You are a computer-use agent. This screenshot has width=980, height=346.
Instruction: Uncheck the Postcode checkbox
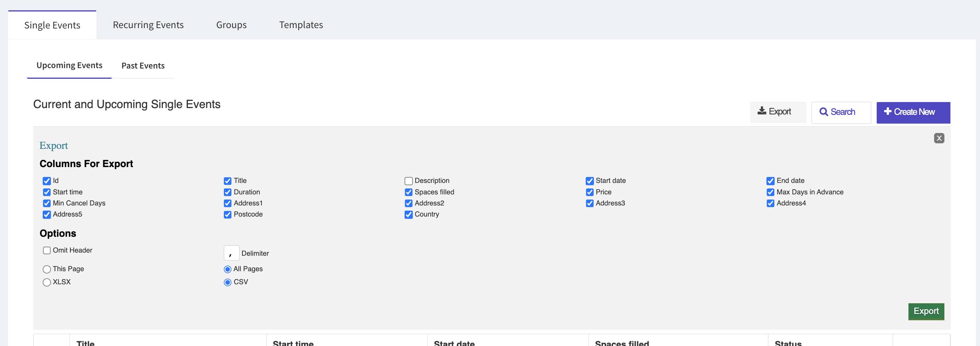(227, 215)
